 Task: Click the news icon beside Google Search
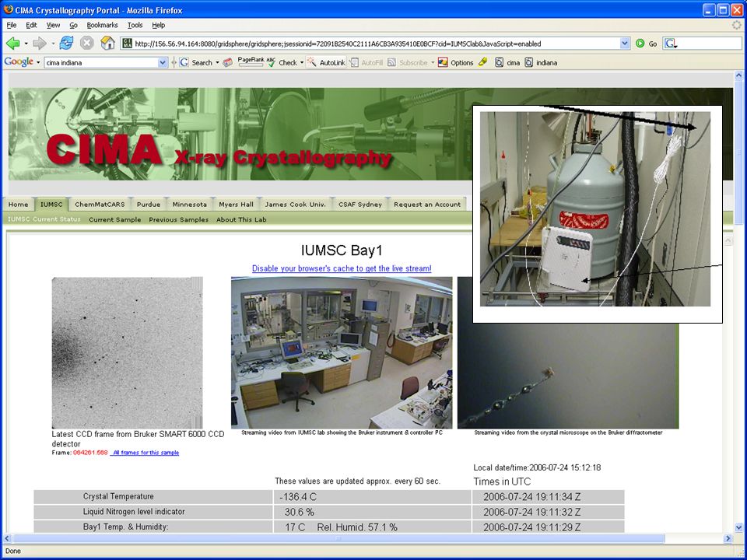pos(228,62)
